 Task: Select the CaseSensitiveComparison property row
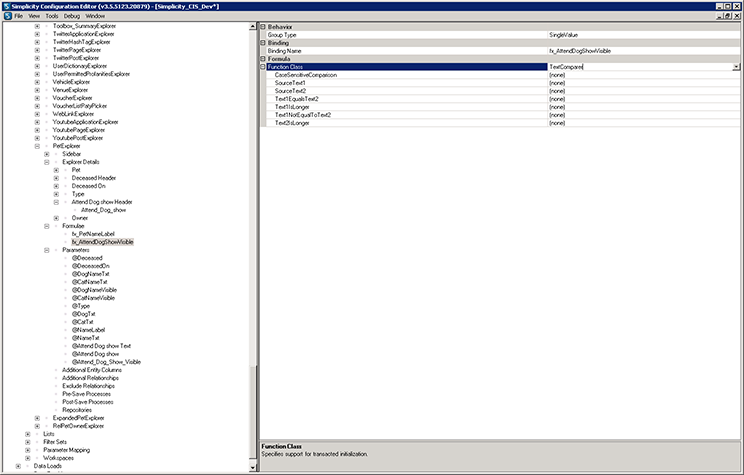[501, 75]
